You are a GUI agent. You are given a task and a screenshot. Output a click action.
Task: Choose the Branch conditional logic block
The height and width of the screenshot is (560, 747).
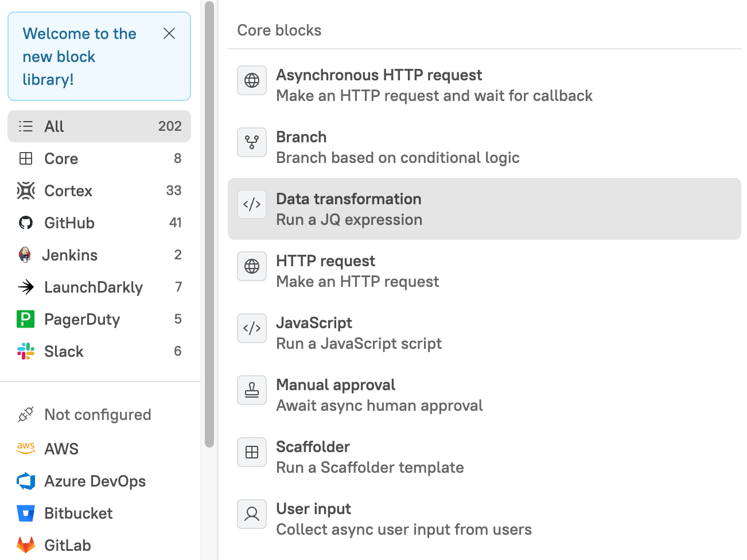(397, 147)
